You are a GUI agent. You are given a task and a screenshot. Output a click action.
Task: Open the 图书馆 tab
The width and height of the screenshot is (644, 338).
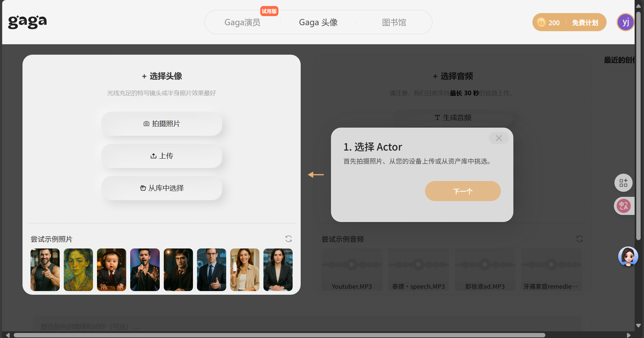click(394, 22)
